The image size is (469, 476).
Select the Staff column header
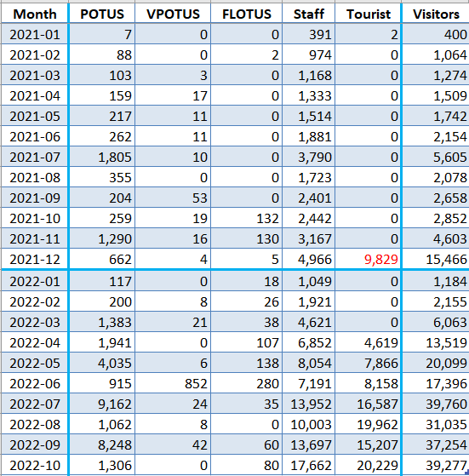click(x=308, y=14)
